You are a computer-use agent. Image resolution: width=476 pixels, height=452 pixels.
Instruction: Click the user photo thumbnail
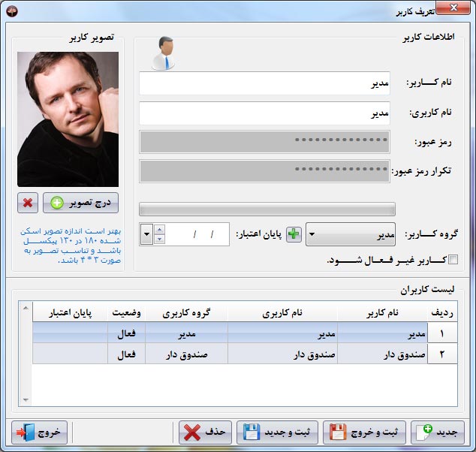tap(68, 119)
